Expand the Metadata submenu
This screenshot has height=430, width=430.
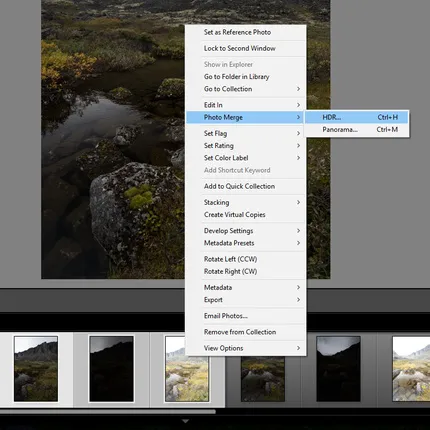(x=246, y=287)
